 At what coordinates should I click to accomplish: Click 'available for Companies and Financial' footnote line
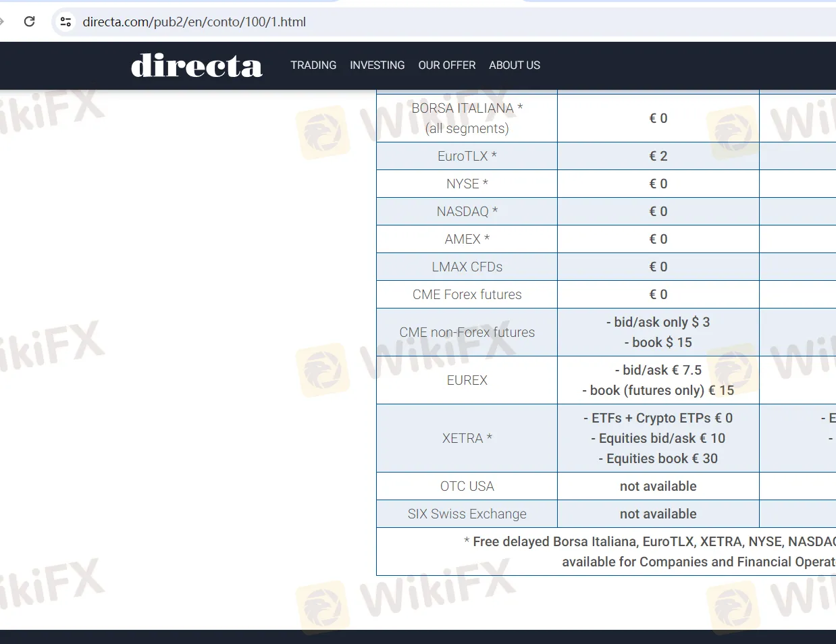(699, 562)
